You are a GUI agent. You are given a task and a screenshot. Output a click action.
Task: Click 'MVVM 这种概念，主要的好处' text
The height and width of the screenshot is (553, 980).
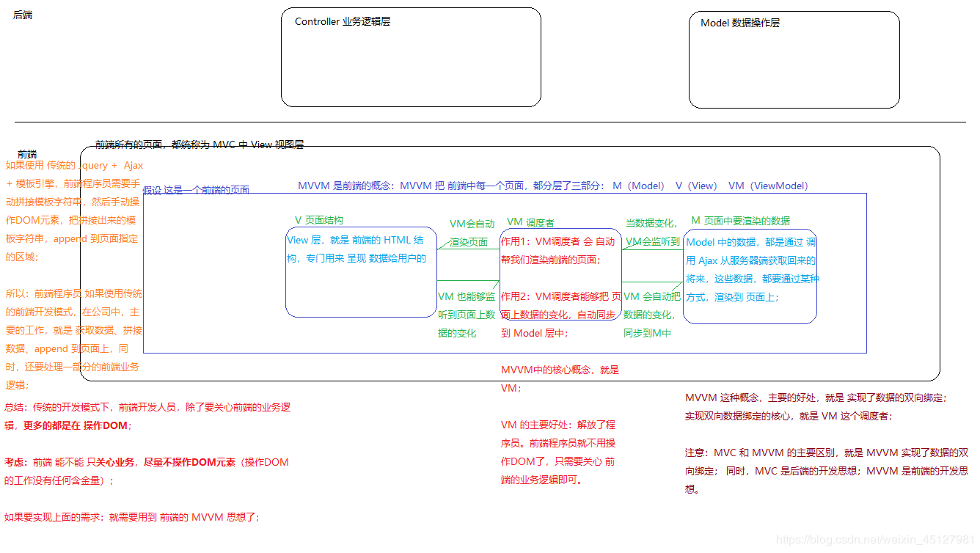point(816,407)
